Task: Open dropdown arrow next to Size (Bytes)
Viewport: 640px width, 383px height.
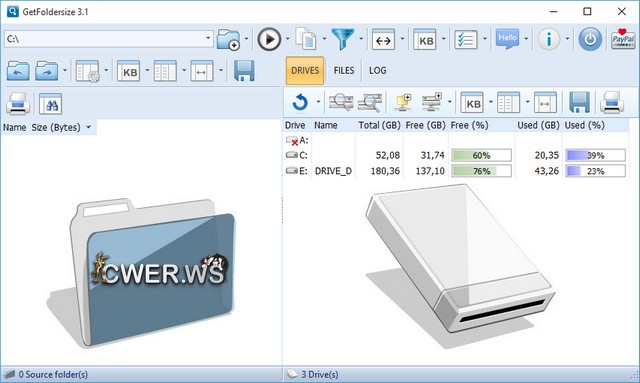Action: point(89,127)
